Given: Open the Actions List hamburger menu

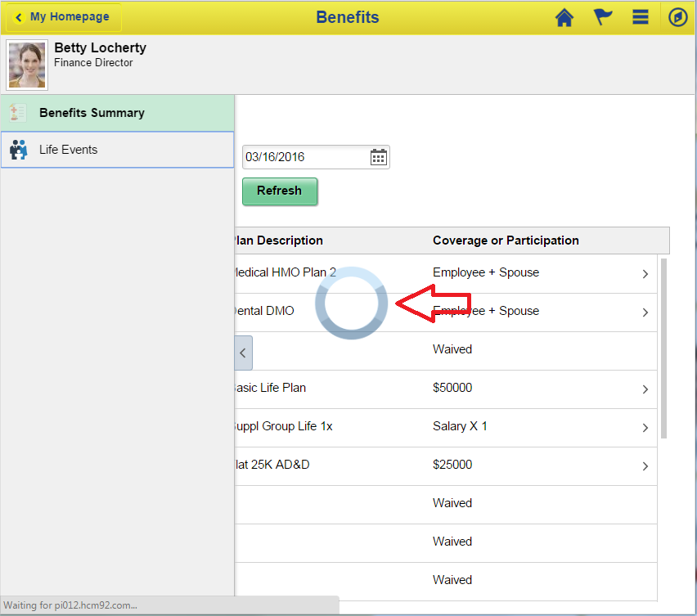Looking at the screenshot, I should [x=640, y=17].
